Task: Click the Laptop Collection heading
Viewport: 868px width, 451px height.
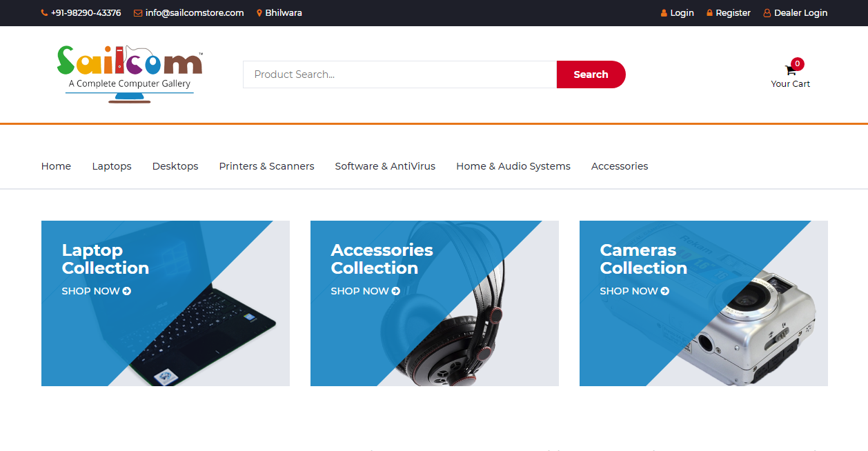Action: pos(106,259)
